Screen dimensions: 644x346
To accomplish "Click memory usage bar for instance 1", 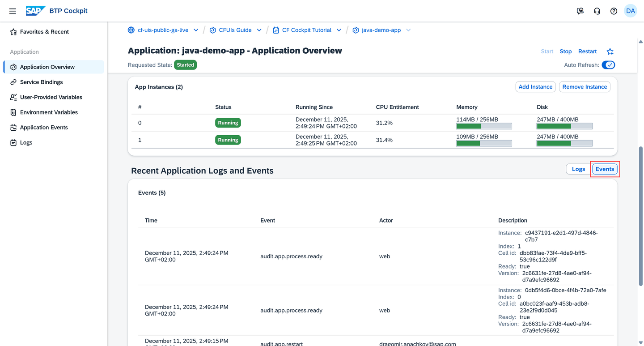I will click(484, 143).
